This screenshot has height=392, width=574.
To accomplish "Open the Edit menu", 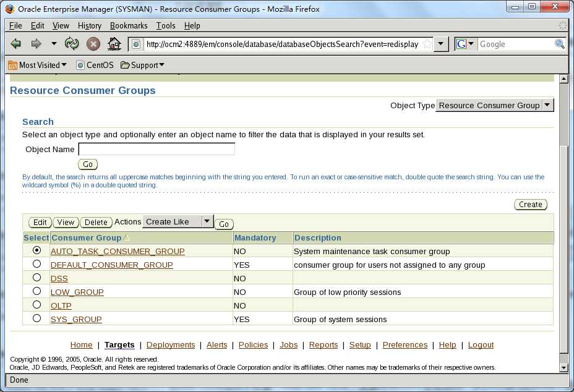I will click(37, 25).
